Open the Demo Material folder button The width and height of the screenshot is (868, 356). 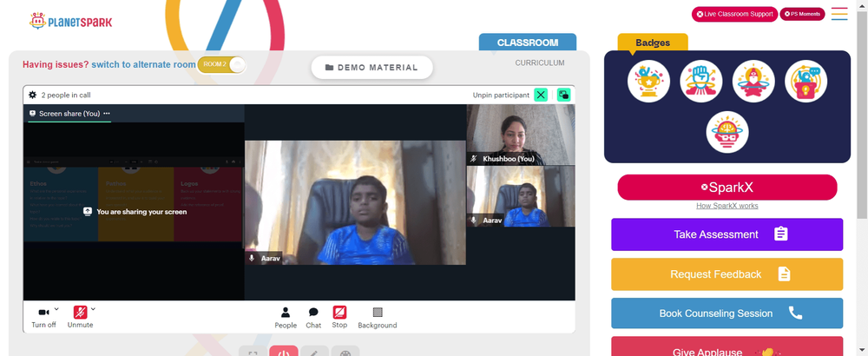click(372, 68)
